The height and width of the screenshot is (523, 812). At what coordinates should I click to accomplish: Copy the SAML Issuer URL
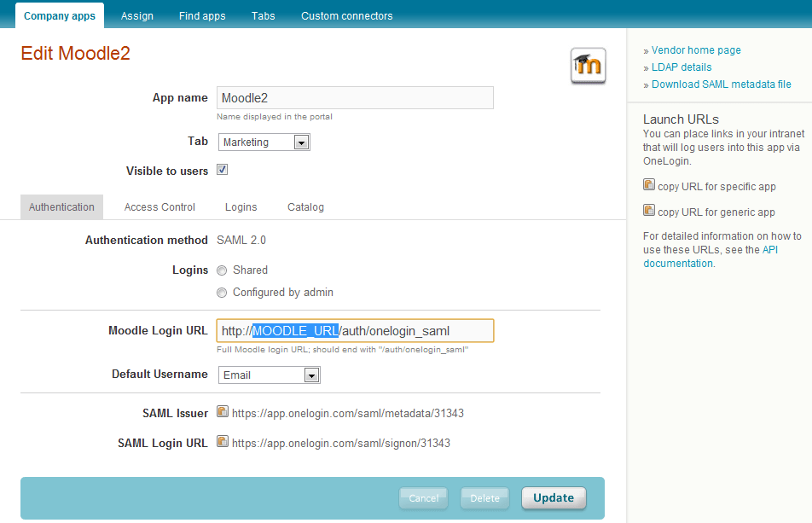click(x=222, y=413)
